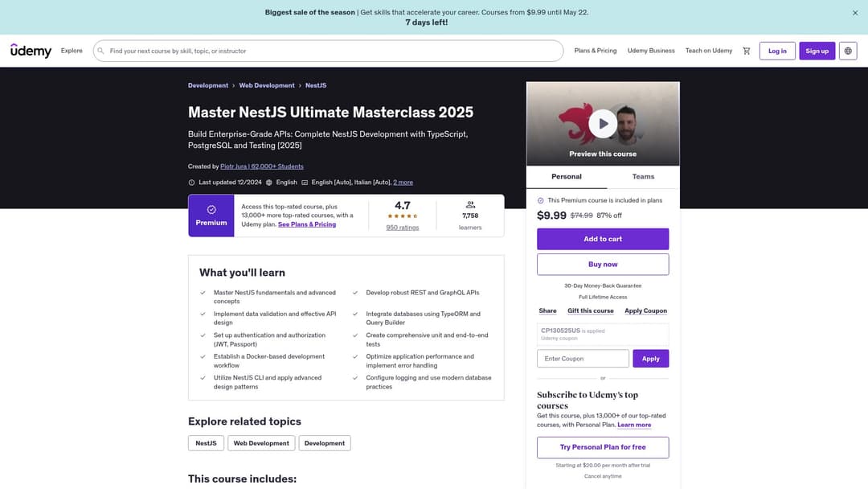Click Try Personal Plan for free

603,447
